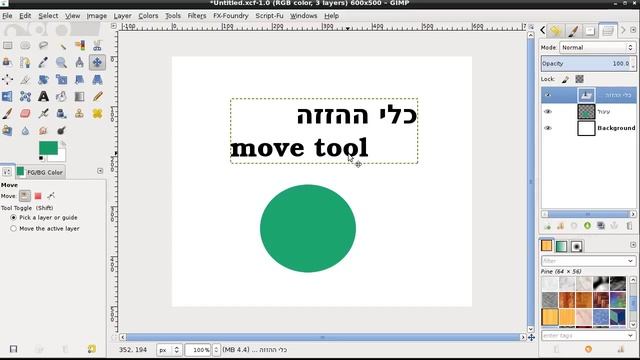Open the Colors menu

[148, 16]
